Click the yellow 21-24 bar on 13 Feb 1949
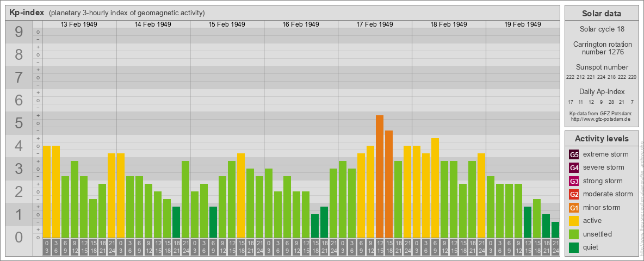The image size is (644, 261). point(112,196)
